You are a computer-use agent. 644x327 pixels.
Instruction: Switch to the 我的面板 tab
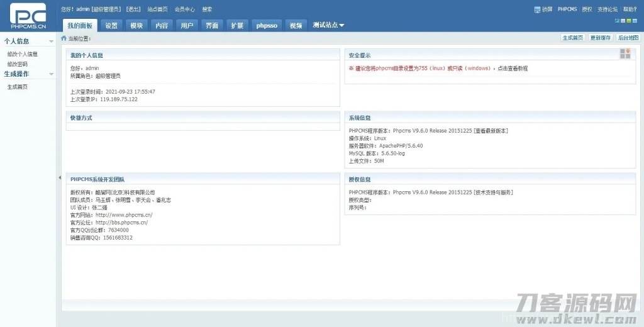tap(80, 26)
